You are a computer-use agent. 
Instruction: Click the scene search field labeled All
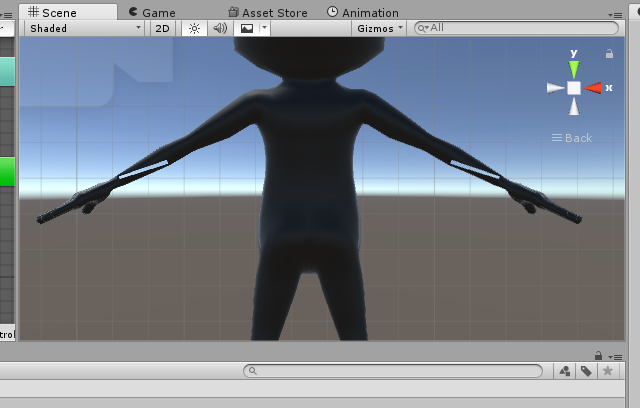[516, 28]
